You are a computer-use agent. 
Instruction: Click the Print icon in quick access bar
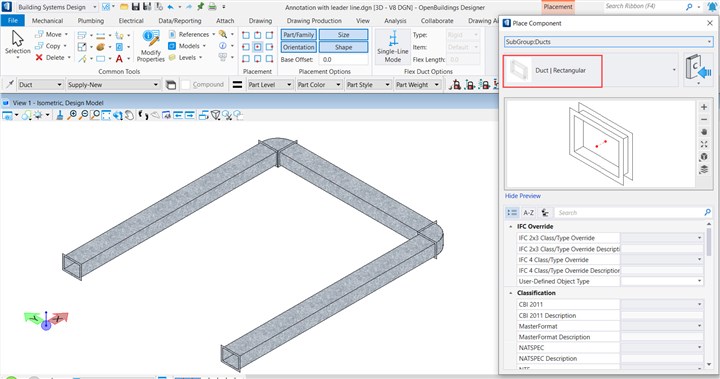pyautogui.click(x=212, y=7)
